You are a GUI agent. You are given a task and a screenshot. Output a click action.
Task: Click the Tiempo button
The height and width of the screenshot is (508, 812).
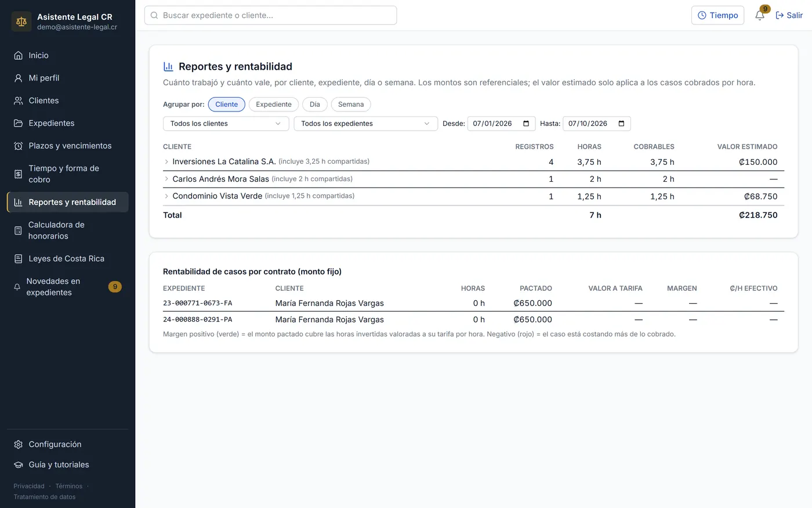coord(717,16)
